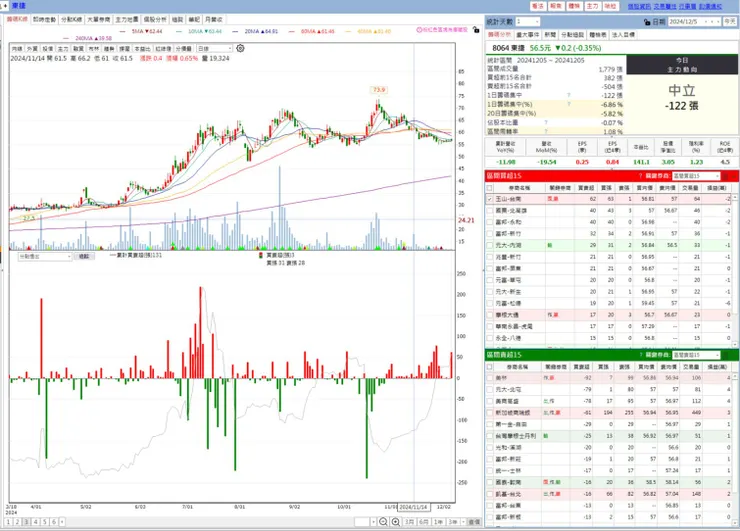The height and width of the screenshot is (531, 740).
Task: Click first small icon right of buy dropdown
Action: pos(725,176)
